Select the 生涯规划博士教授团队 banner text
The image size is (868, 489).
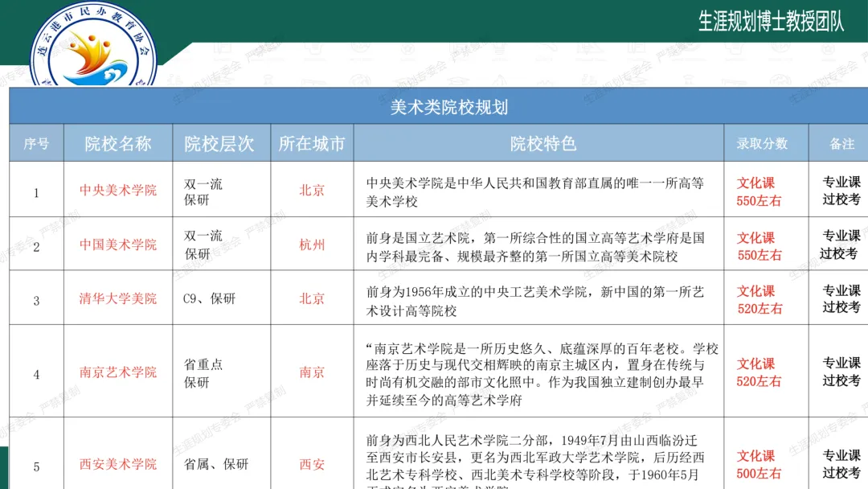[771, 22]
